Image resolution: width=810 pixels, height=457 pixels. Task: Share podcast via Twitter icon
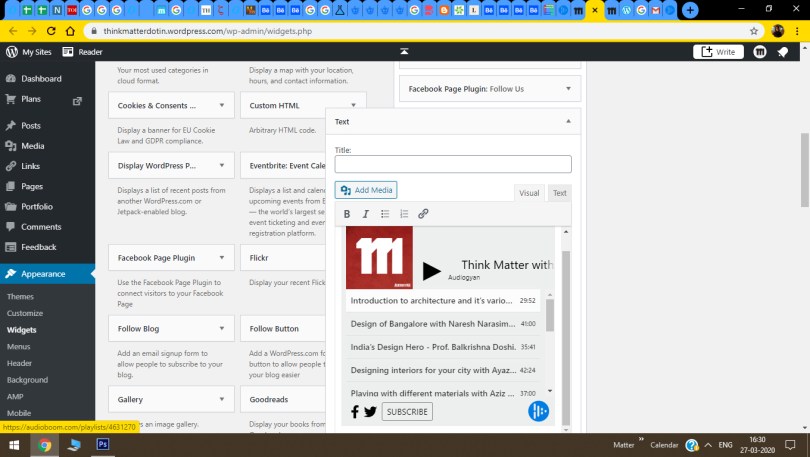click(370, 412)
